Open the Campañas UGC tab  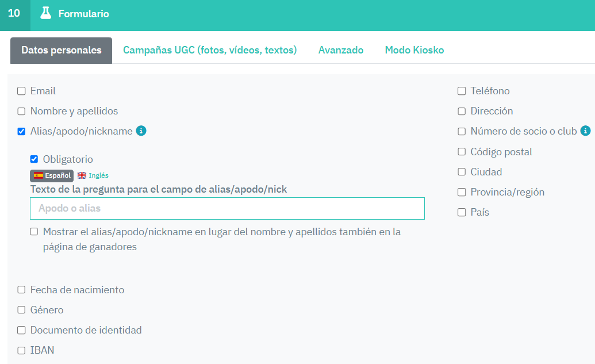coord(210,50)
